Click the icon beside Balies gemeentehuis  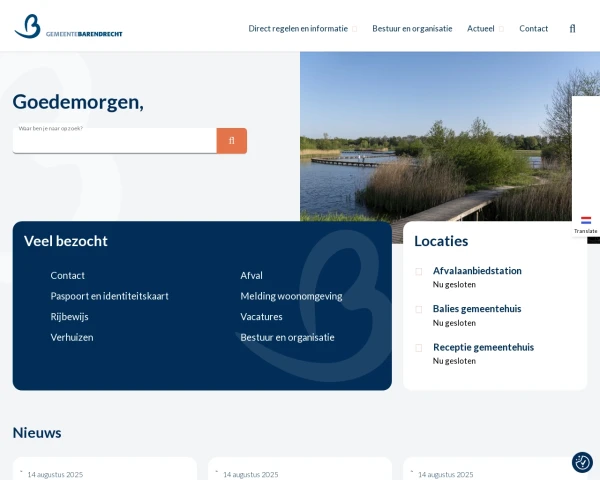pyautogui.click(x=419, y=309)
